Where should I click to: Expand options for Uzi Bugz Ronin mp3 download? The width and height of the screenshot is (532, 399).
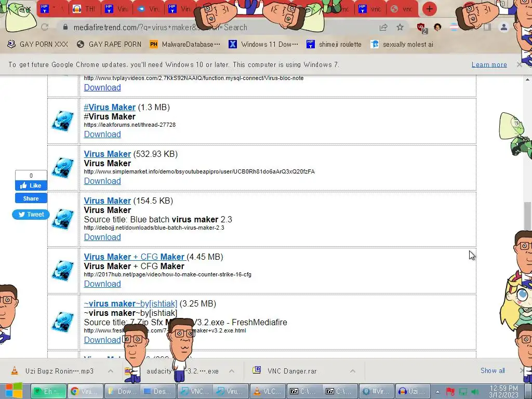(110, 371)
